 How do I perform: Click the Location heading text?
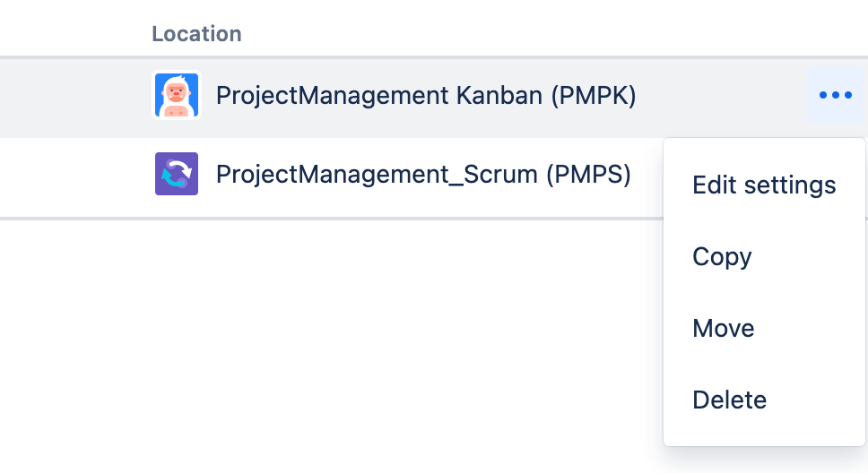(x=196, y=34)
